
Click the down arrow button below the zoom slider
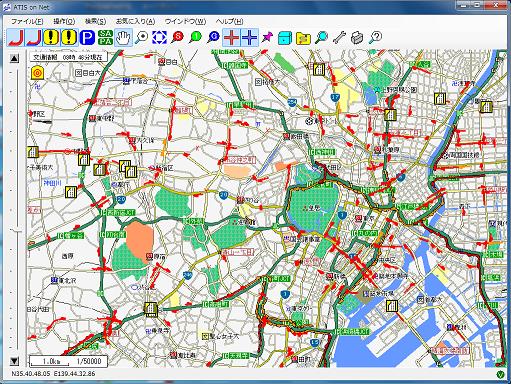coord(14,361)
